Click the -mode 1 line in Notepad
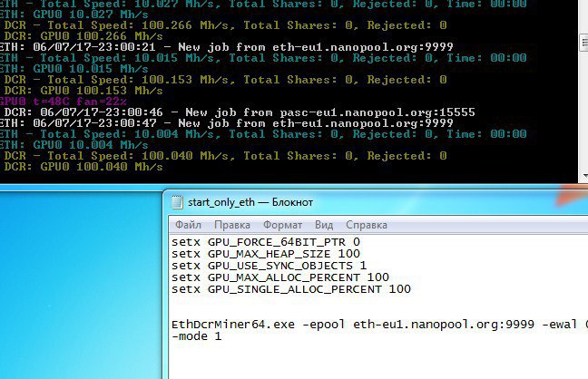The image size is (588, 379). 197,335
